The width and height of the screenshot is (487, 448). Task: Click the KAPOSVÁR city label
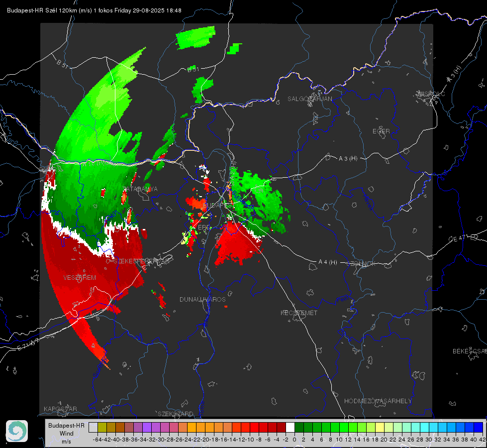pos(60,409)
